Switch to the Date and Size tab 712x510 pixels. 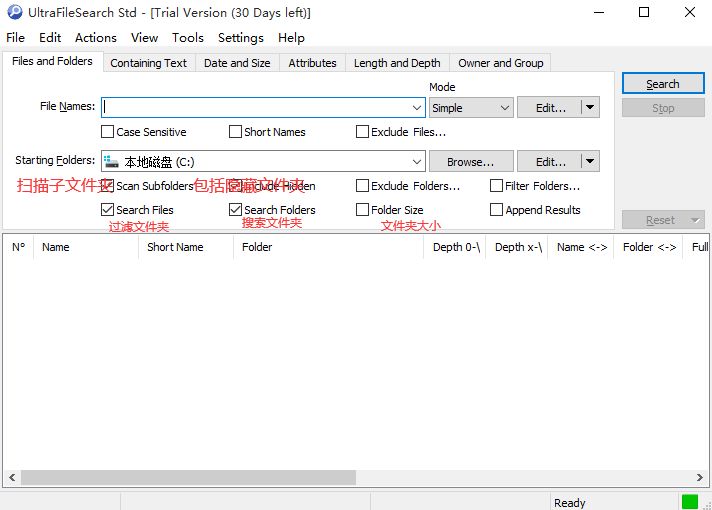pyautogui.click(x=237, y=63)
